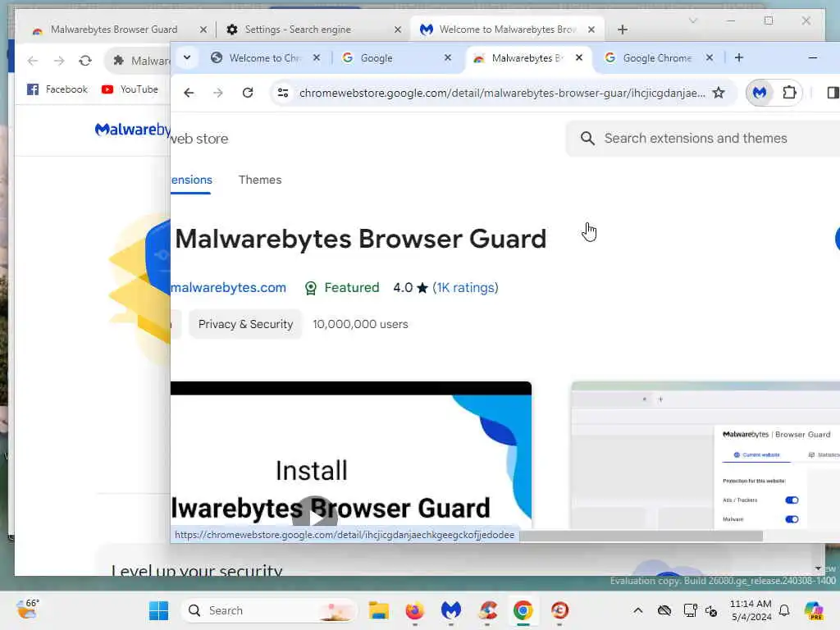Expand the Chrome tab search dropdown
Viewport: 840px width, 630px height.
pyautogui.click(x=187, y=57)
